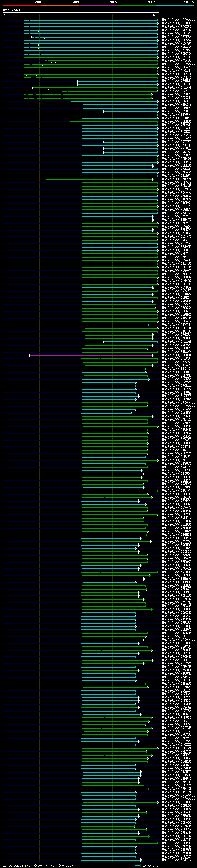Open hit UniRef100_B9H1A7
The image size is (197, 868).
[177, 30]
